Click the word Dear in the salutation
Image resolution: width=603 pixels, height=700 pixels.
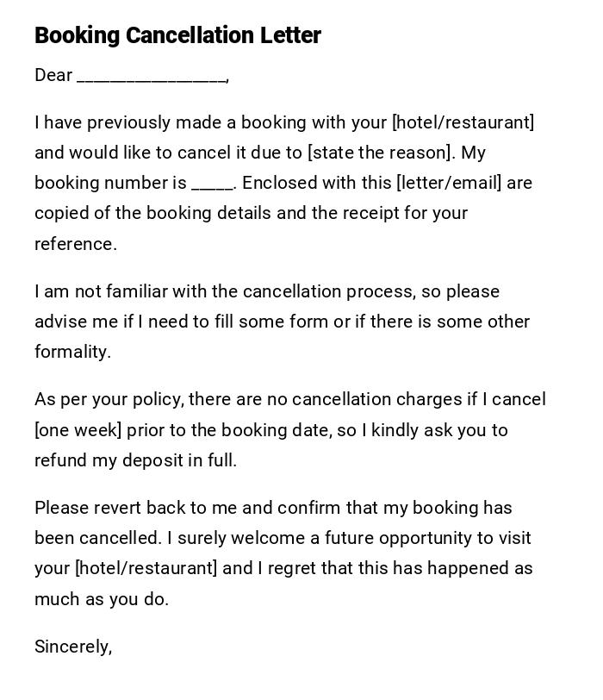pyautogui.click(x=53, y=76)
